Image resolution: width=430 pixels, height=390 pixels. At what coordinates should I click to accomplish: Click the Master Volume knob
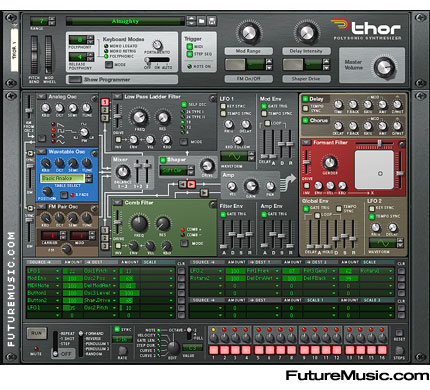click(x=384, y=67)
